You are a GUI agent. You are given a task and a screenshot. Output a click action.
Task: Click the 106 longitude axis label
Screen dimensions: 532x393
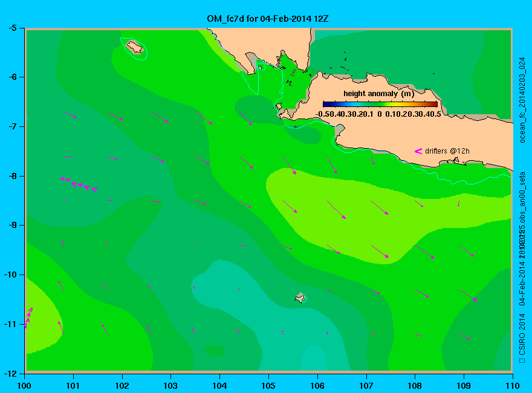317,386
